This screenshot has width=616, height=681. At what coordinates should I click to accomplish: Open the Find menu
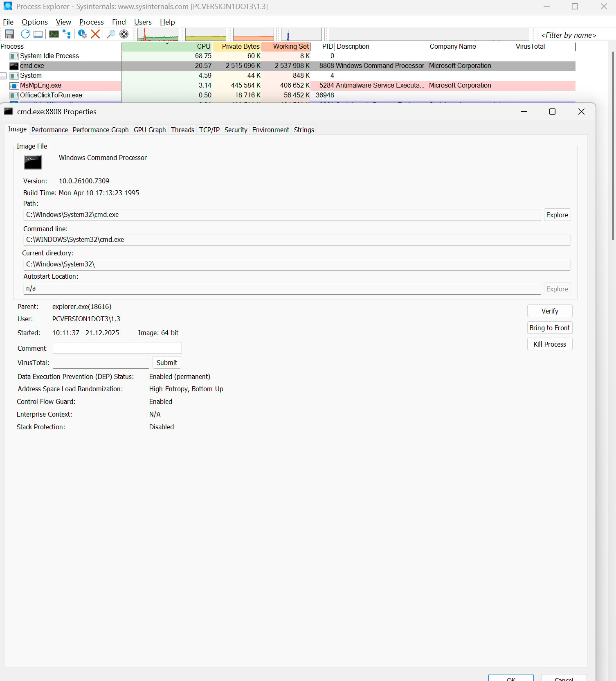(119, 22)
